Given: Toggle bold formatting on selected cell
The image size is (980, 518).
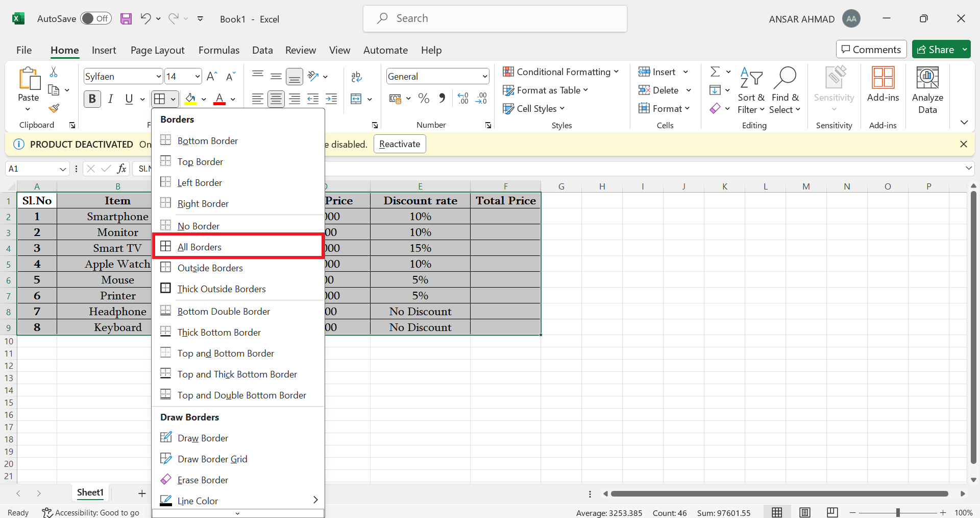Looking at the screenshot, I should click(92, 99).
